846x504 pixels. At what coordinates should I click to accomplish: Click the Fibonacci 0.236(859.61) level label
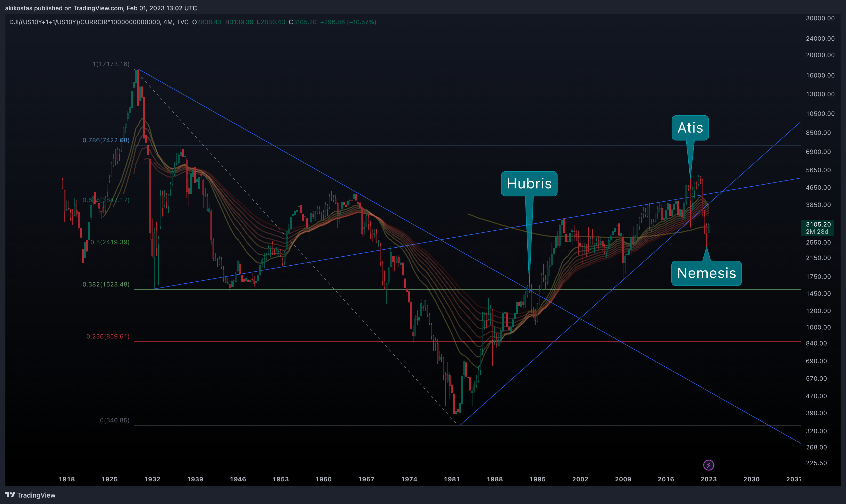click(108, 336)
